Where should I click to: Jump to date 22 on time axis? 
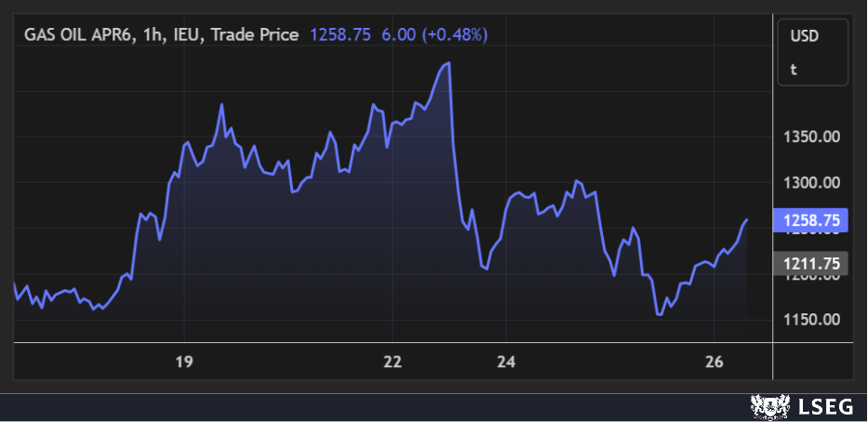[x=393, y=362]
